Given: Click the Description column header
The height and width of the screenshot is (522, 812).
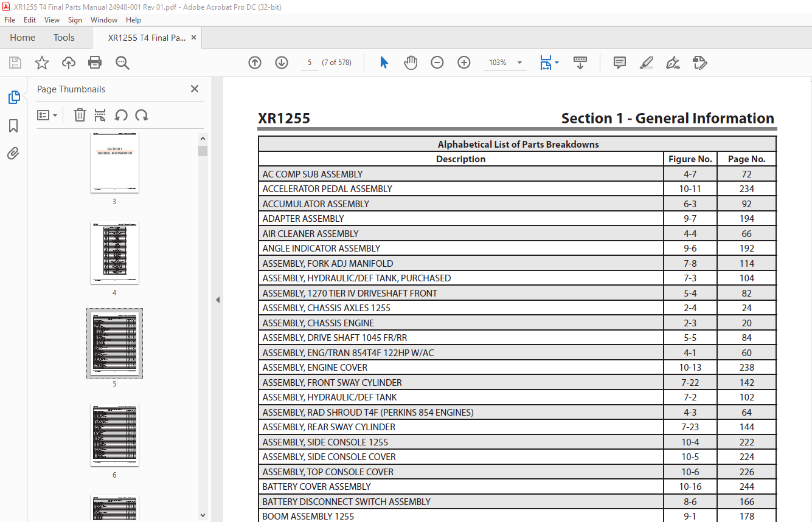Looking at the screenshot, I should (x=460, y=159).
